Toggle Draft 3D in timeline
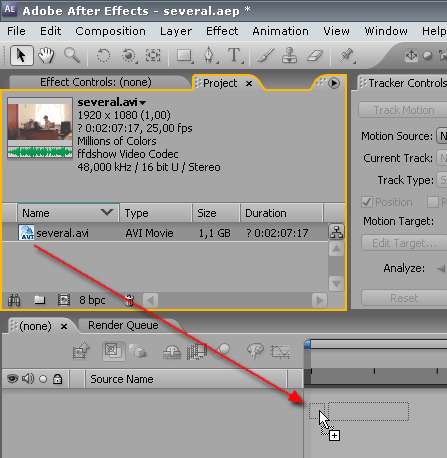The image size is (447, 458). point(138,351)
